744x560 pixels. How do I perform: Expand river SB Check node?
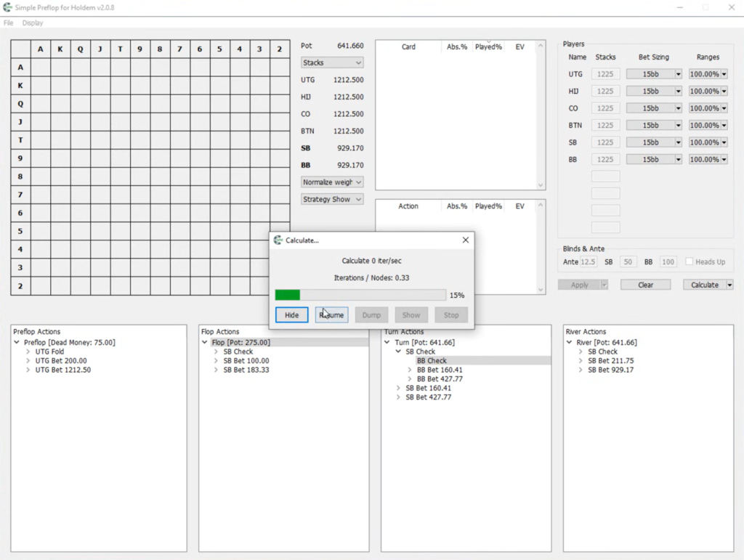[x=581, y=352]
